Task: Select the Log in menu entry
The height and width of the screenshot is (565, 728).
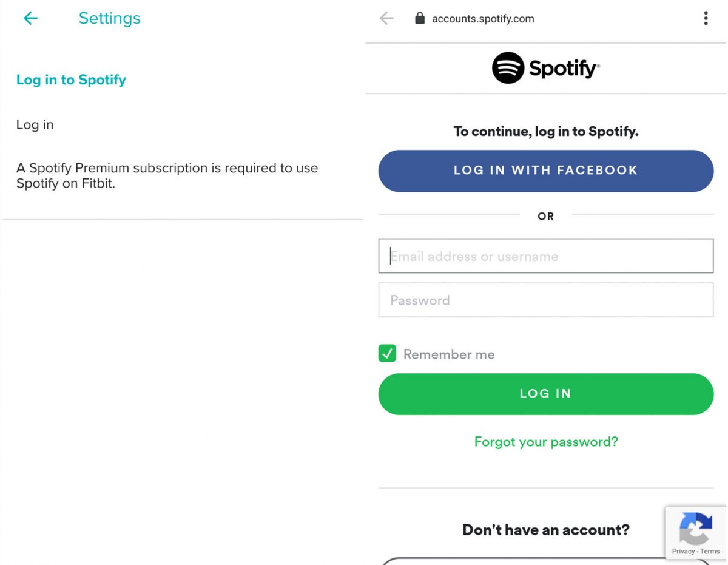Action: (x=35, y=124)
